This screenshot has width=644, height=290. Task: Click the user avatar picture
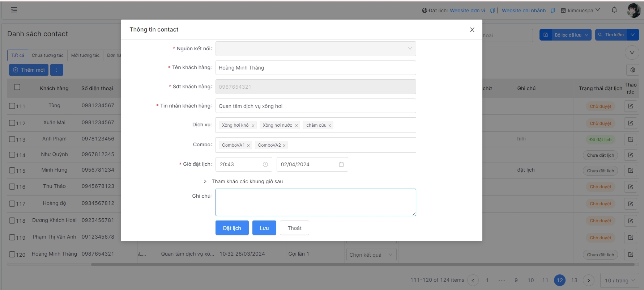(634, 10)
